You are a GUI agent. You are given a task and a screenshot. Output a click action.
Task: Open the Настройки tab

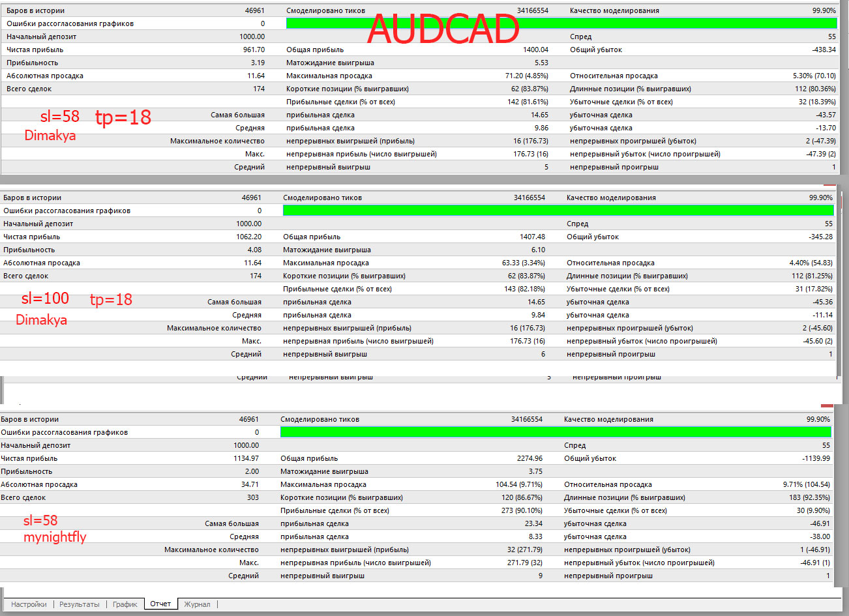(29, 604)
